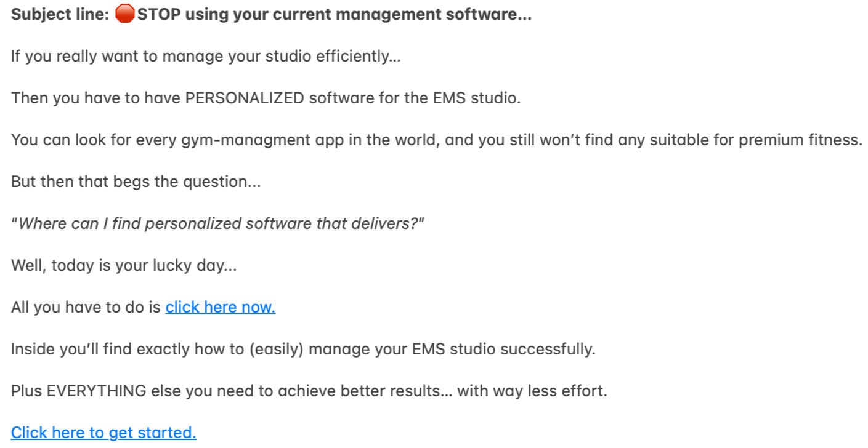The height and width of the screenshot is (448, 868).
Task: Click the "But then that begs the question" line
Action: [x=136, y=182]
